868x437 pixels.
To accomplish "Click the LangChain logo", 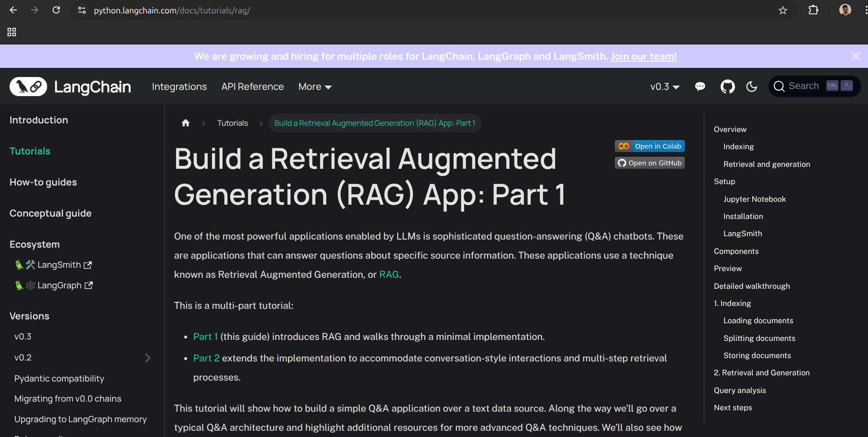I will [x=70, y=87].
